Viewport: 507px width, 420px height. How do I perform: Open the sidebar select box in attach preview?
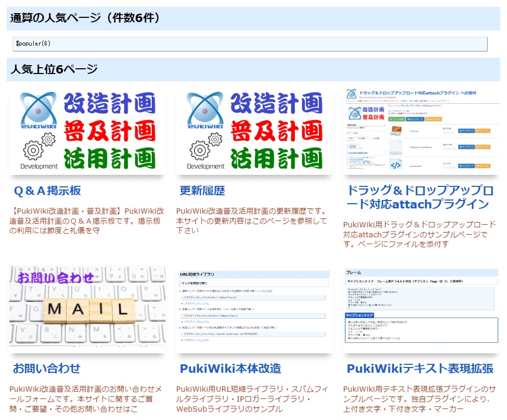tap(366, 125)
